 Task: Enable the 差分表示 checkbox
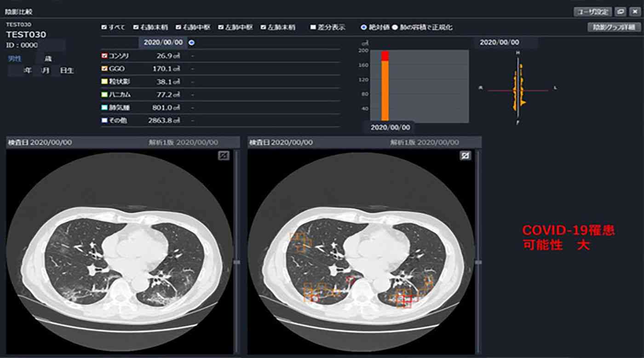point(313,28)
